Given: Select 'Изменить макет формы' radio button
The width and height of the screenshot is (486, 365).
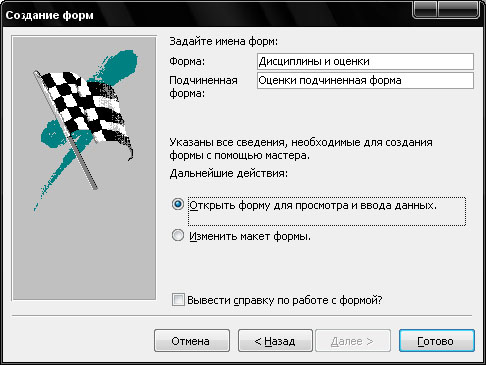Looking at the screenshot, I should (x=178, y=235).
